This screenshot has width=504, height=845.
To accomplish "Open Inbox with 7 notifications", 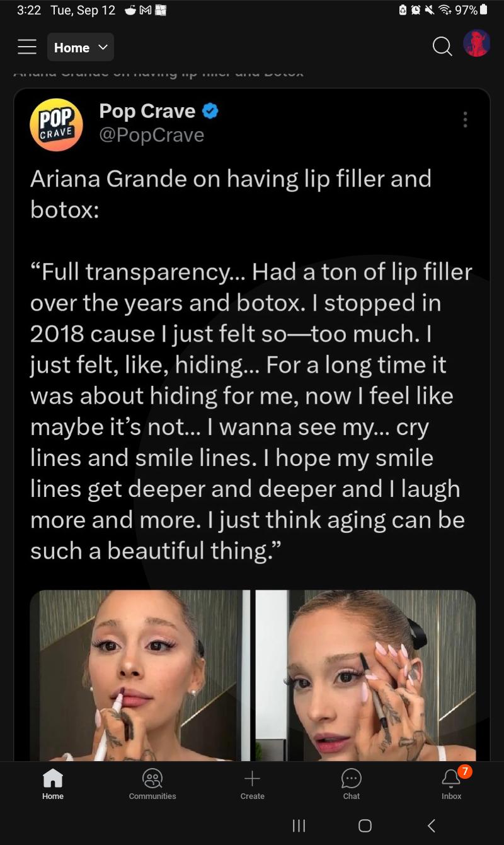I will click(x=452, y=784).
